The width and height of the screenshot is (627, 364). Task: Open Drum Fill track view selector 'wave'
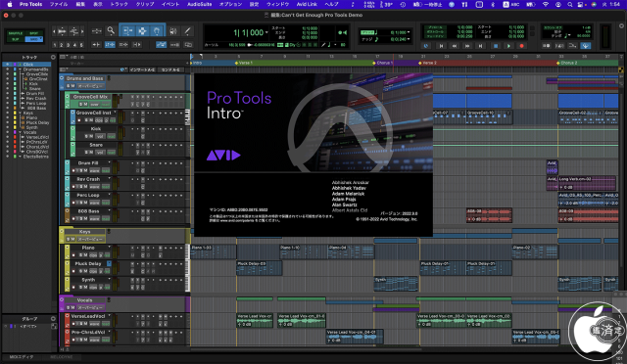[x=95, y=170]
